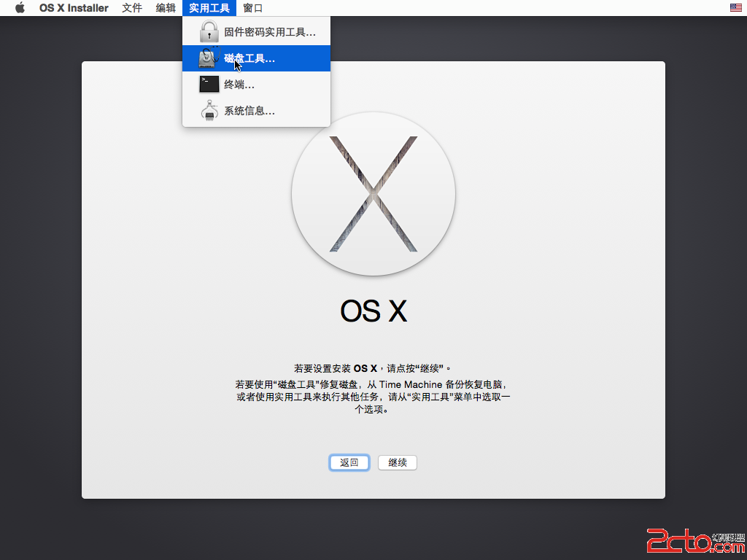Click the instruction paragraph mentioning Time Machine
This screenshot has height=560, width=747.
coord(373,397)
